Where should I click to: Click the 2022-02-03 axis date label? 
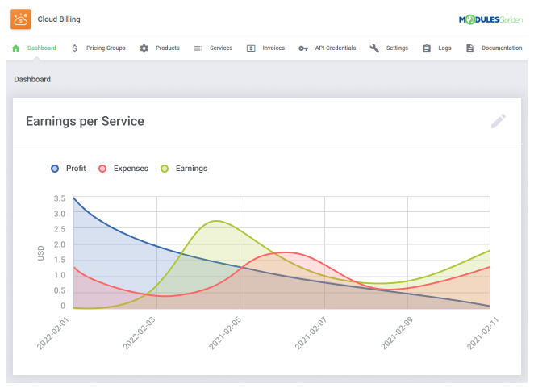[139, 333]
